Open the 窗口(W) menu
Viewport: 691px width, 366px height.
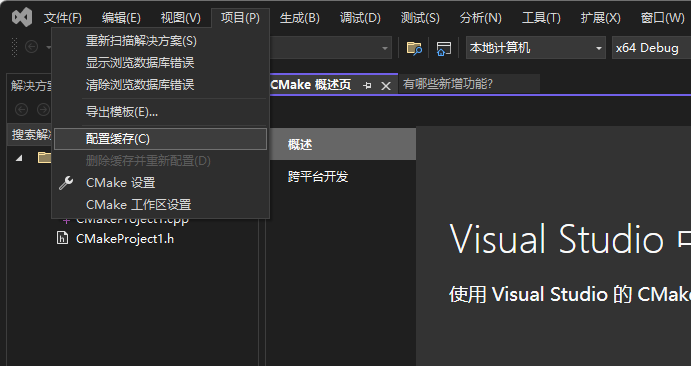point(662,18)
